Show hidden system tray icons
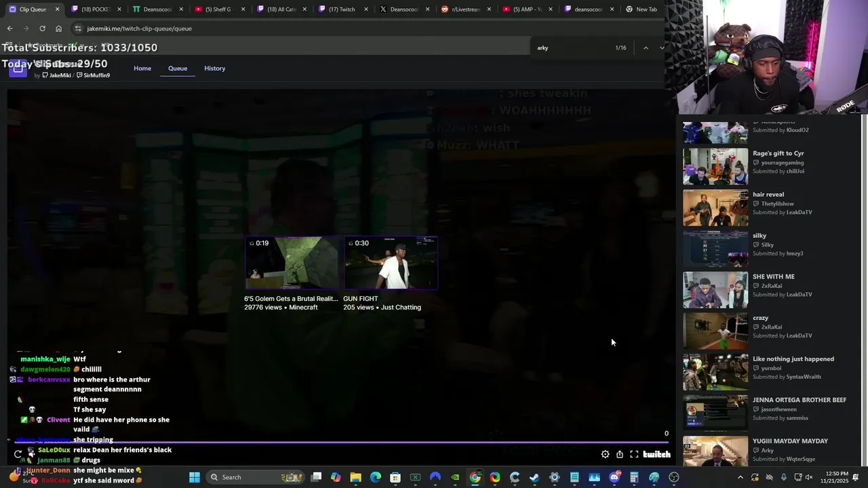The height and width of the screenshot is (488, 868). (740, 477)
